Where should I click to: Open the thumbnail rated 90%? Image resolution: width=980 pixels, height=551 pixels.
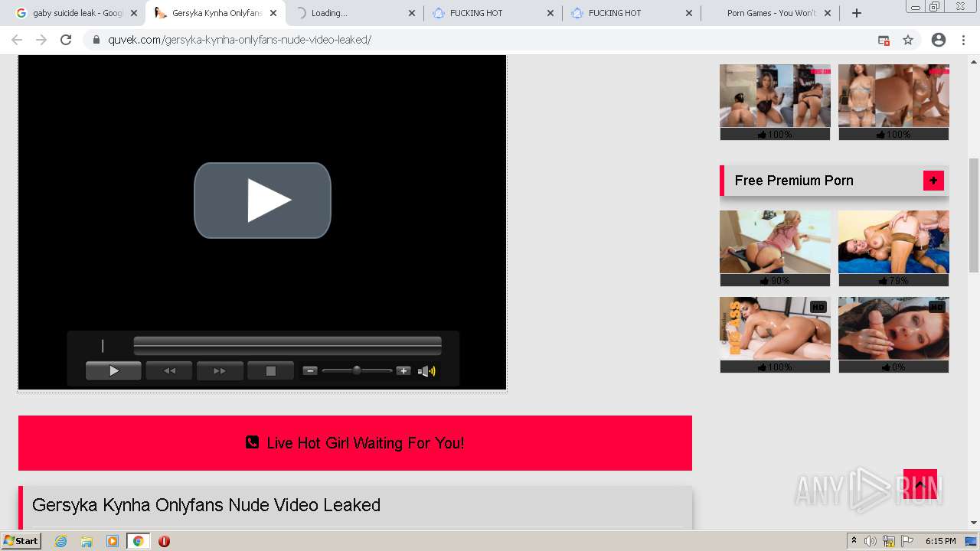pos(775,243)
